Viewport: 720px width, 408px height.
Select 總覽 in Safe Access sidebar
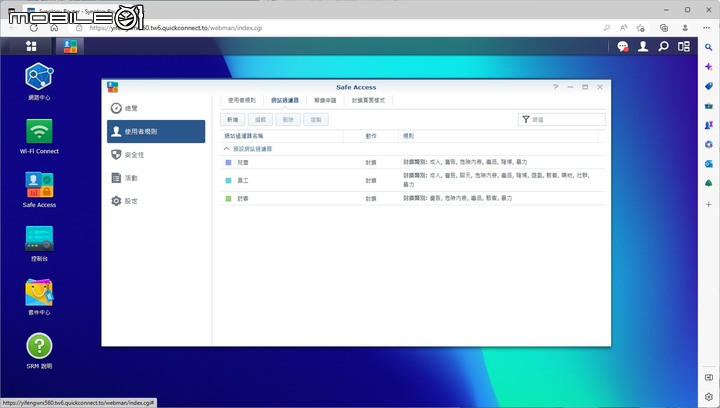[156, 108]
